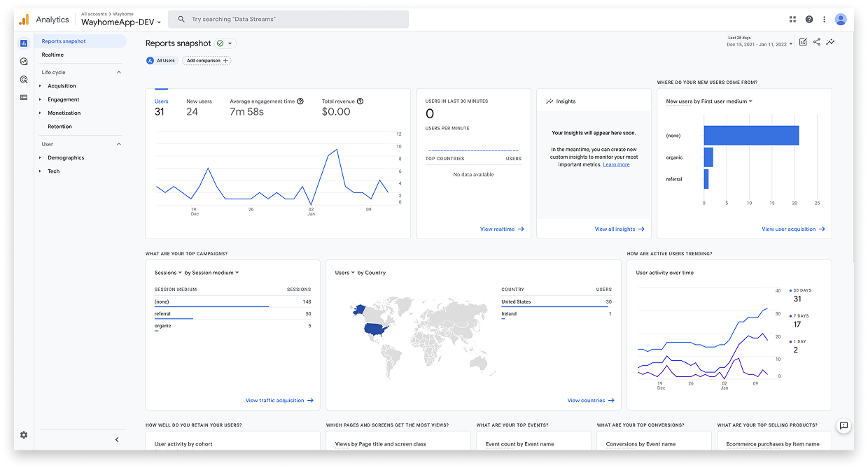
Task: Click View traffic acquisition link
Action: coord(279,401)
